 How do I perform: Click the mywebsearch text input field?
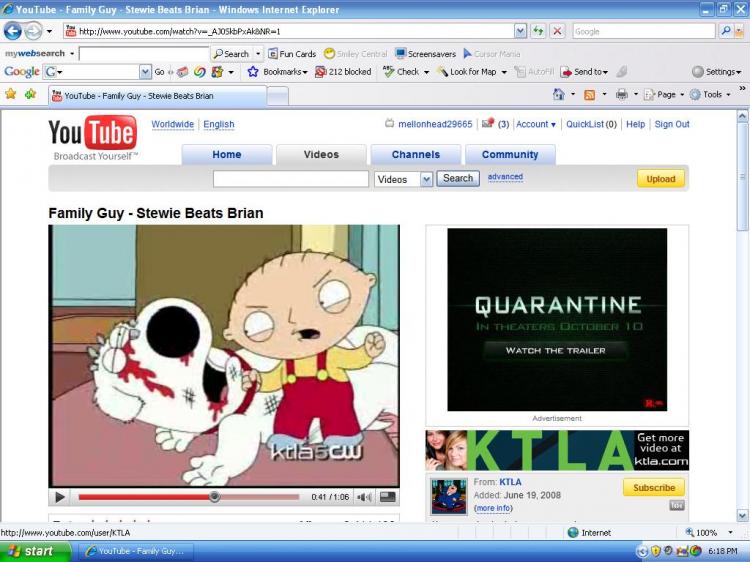[x=144, y=54]
